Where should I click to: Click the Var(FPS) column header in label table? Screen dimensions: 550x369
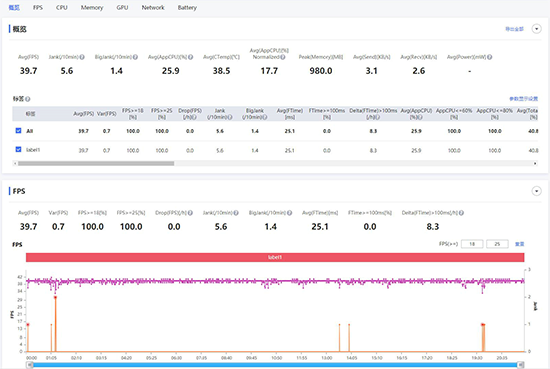107,114
